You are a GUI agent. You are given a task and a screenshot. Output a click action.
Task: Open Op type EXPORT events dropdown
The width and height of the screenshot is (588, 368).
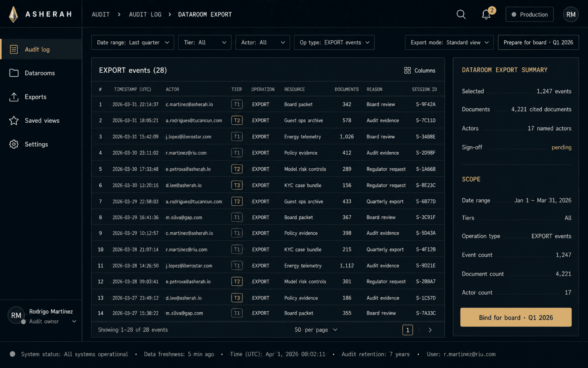(334, 42)
